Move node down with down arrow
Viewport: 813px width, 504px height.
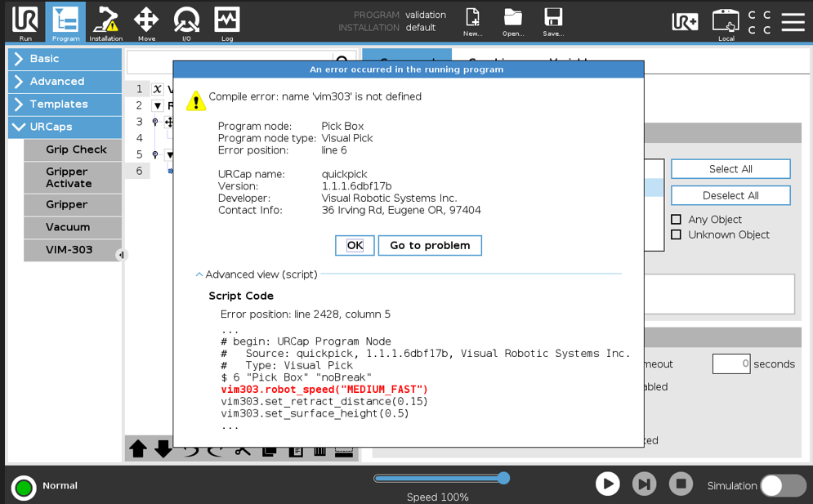(163, 449)
